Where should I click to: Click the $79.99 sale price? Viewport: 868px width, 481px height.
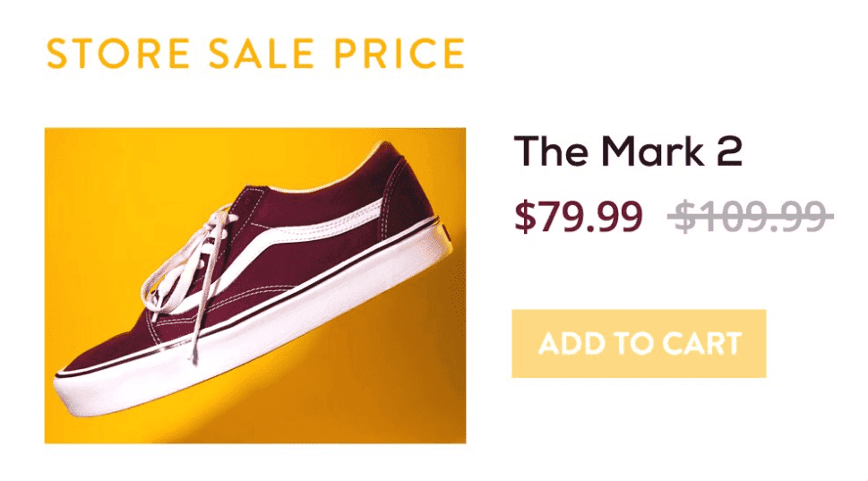click(x=579, y=217)
